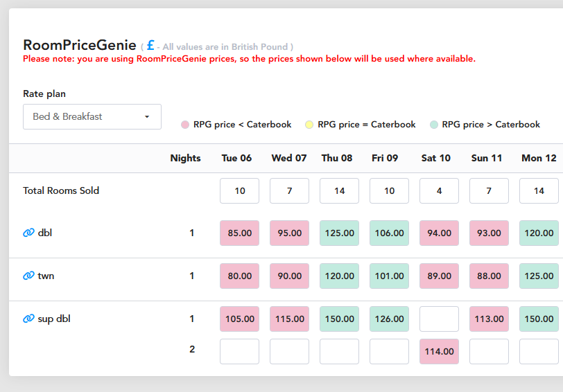Click the Total Rooms Sold row label
The width and height of the screenshot is (563, 392).
pos(61,190)
